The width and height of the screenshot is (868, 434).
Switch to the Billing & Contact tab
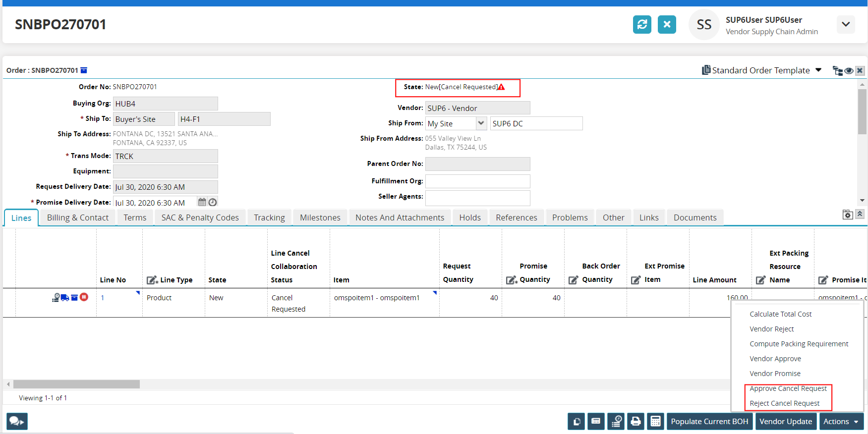click(78, 217)
